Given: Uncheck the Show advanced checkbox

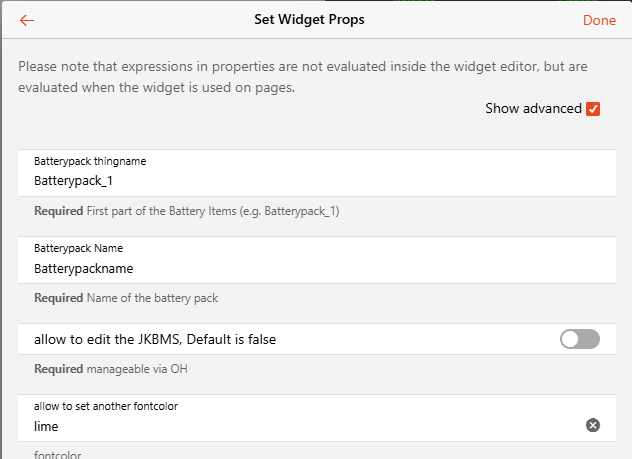Looking at the screenshot, I should (x=593, y=108).
